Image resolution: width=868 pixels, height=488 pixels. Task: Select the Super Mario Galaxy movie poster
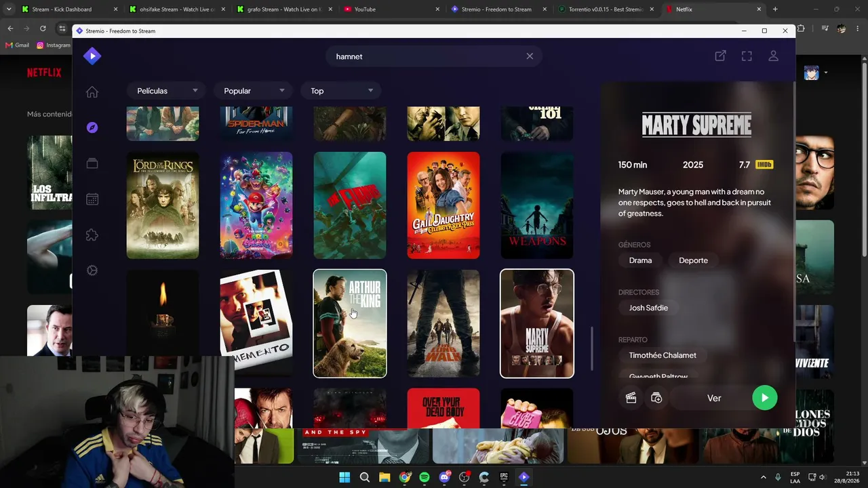tap(256, 205)
